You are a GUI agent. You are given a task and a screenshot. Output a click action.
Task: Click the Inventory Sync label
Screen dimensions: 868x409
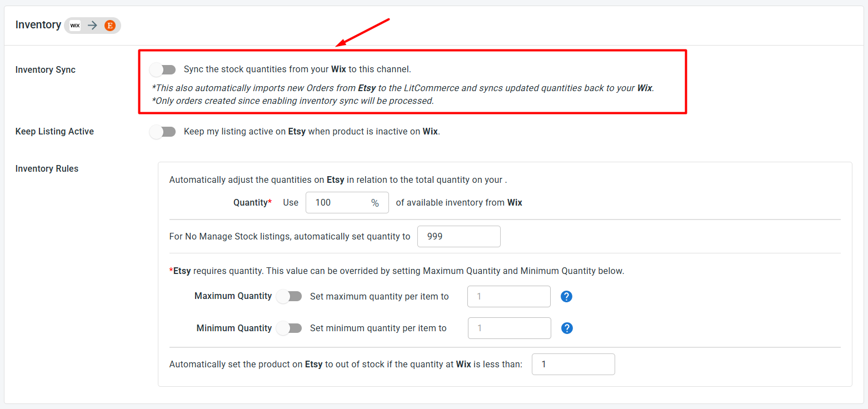point(46,70)
